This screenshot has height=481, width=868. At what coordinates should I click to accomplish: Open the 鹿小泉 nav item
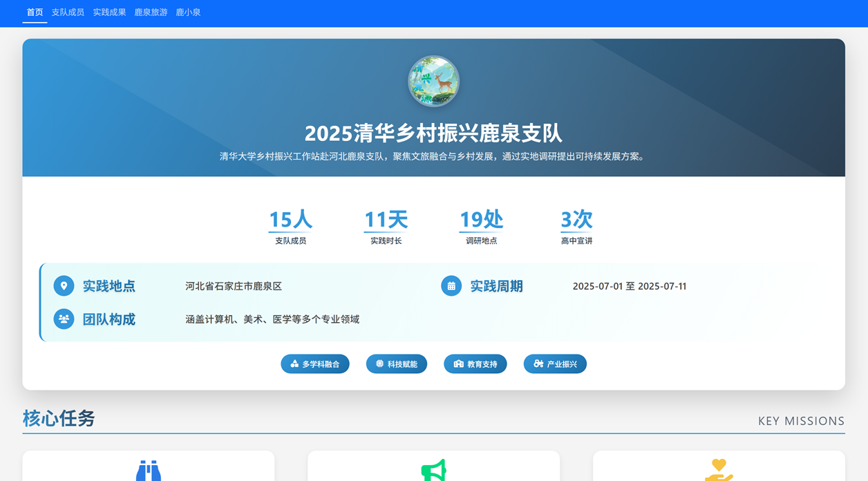point(188,12)
